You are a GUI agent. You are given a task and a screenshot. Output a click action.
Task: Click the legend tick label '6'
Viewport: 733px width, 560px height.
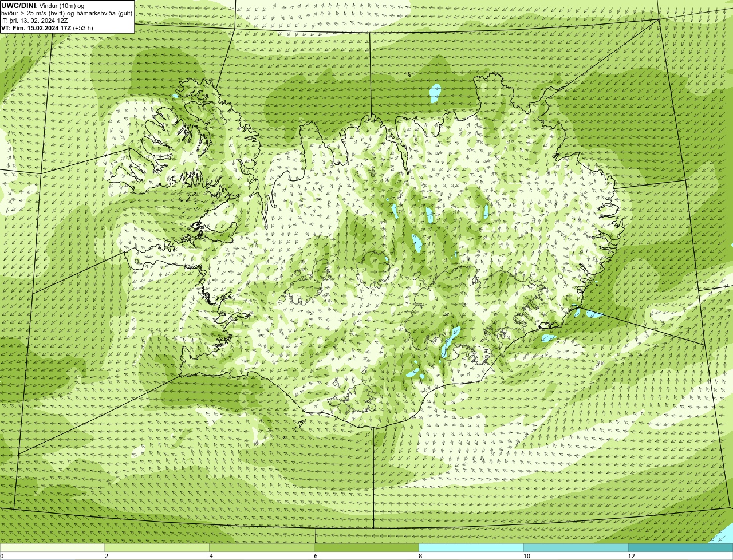coord(316,556)
